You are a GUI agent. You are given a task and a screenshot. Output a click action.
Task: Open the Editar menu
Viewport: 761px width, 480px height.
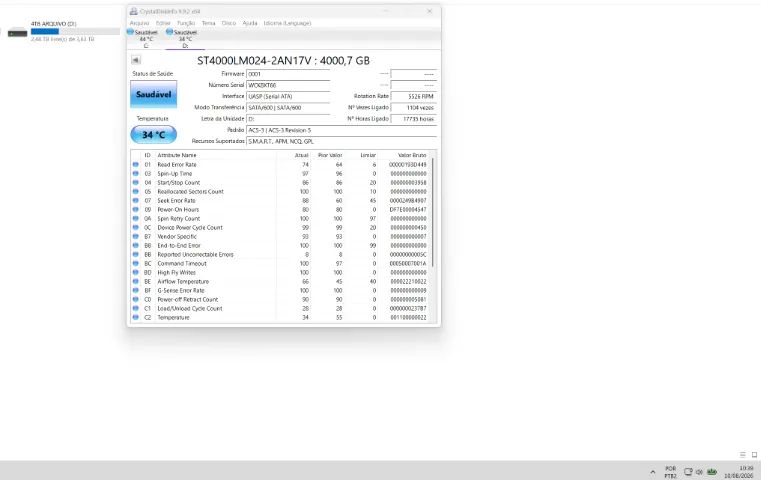click(163, 23)
